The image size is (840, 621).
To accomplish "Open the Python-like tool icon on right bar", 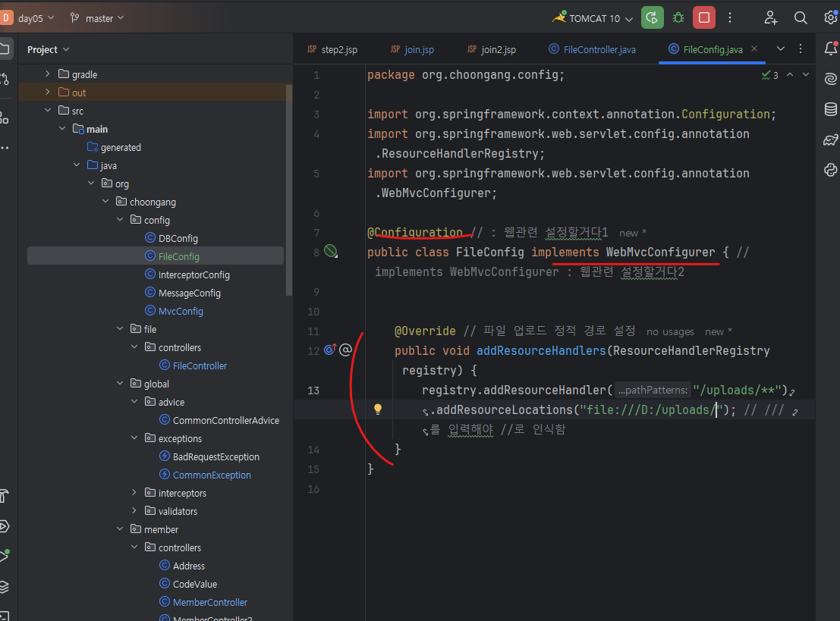I will [830, 171].
